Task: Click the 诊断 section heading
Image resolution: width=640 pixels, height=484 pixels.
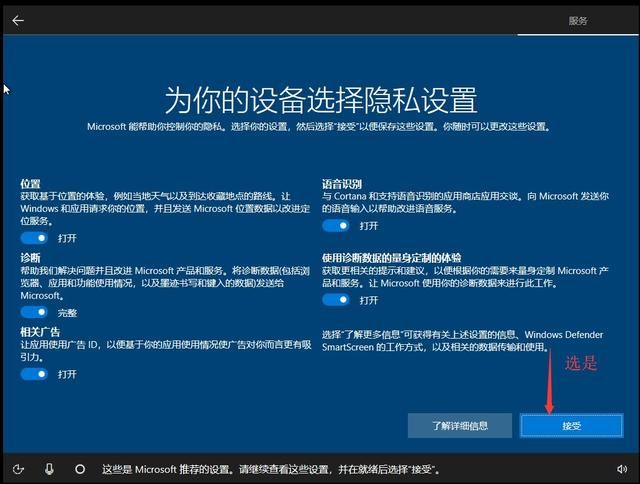Action: [x=31, y=258]
